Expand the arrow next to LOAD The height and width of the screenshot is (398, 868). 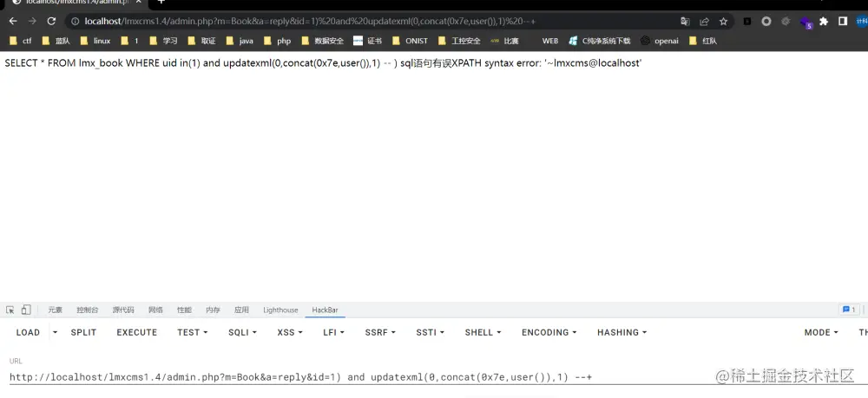click(x=55, y=332)
